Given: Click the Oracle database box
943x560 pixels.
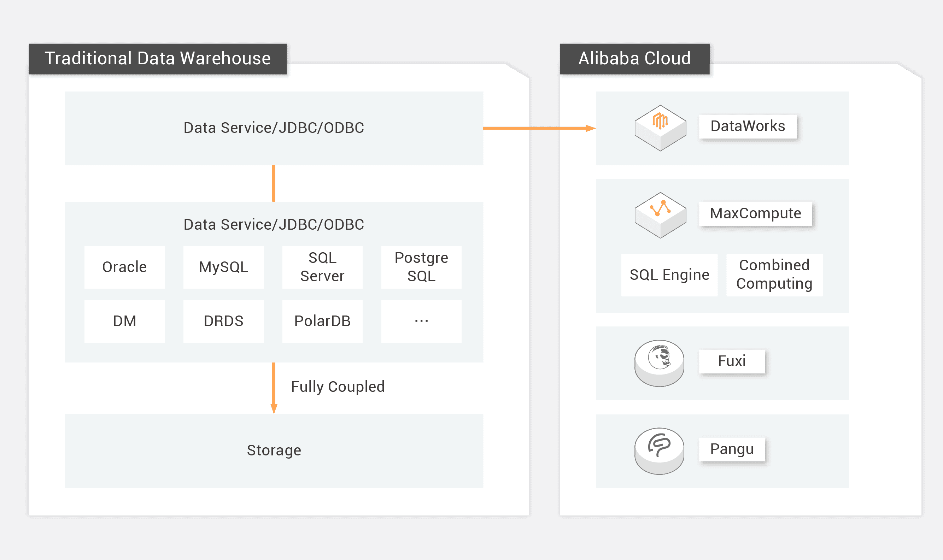Looking at the screenshot, I should click(x=124, y=267).
